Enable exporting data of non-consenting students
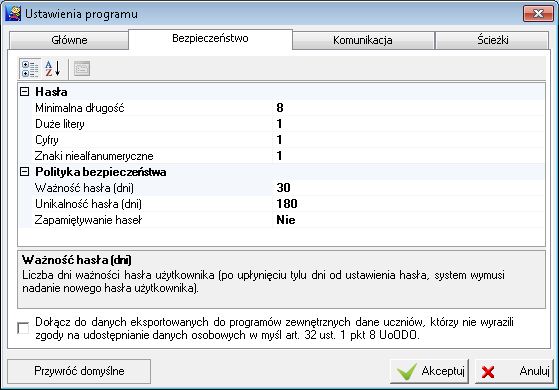559x390 pixels. 23,328
